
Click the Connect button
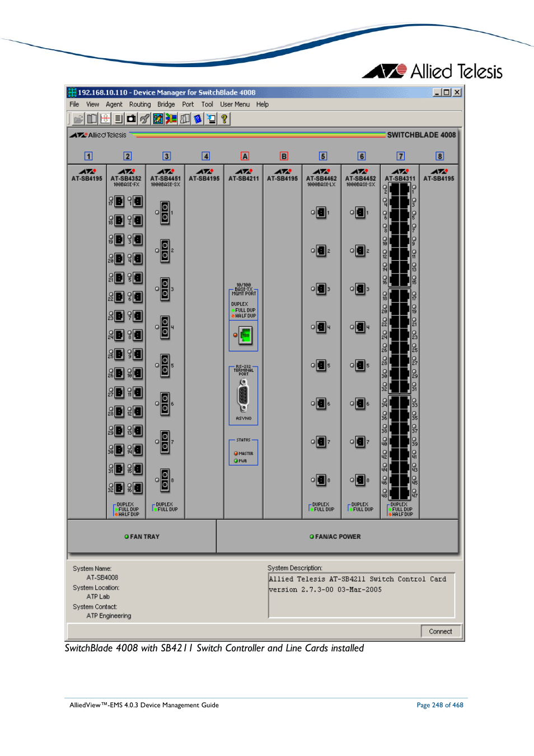click(x=441, y=631)
